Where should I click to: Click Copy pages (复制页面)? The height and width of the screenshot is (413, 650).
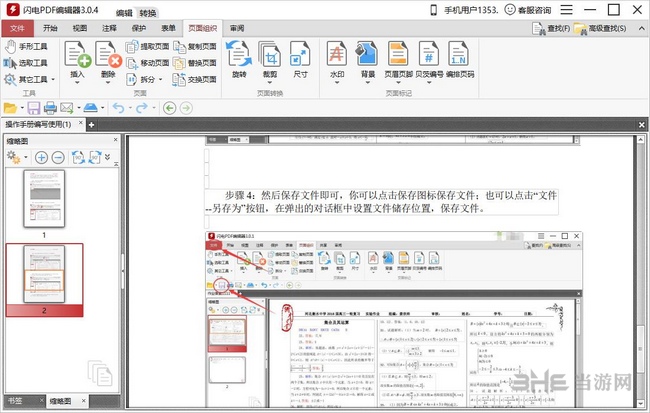point(195,46)
